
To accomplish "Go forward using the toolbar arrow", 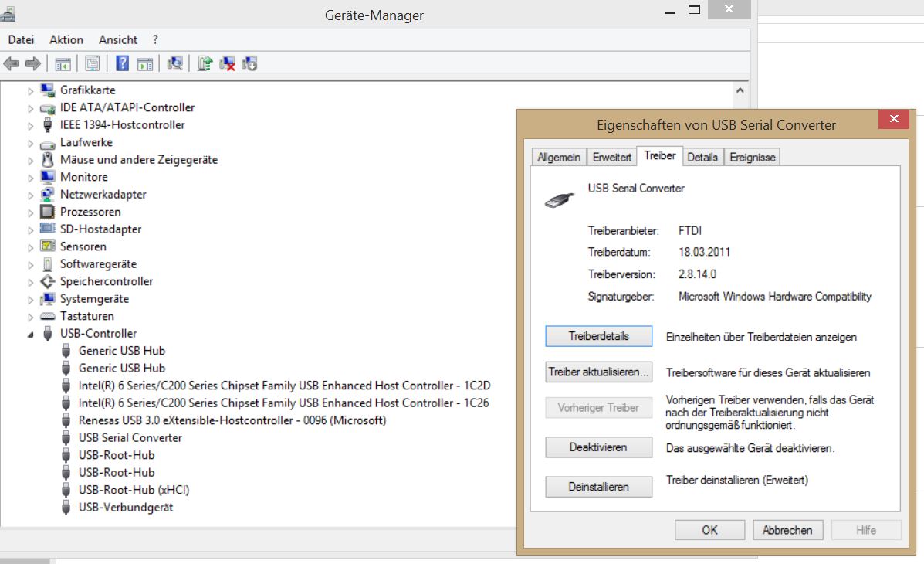I will pyautogui.click(x=33, y=63).
